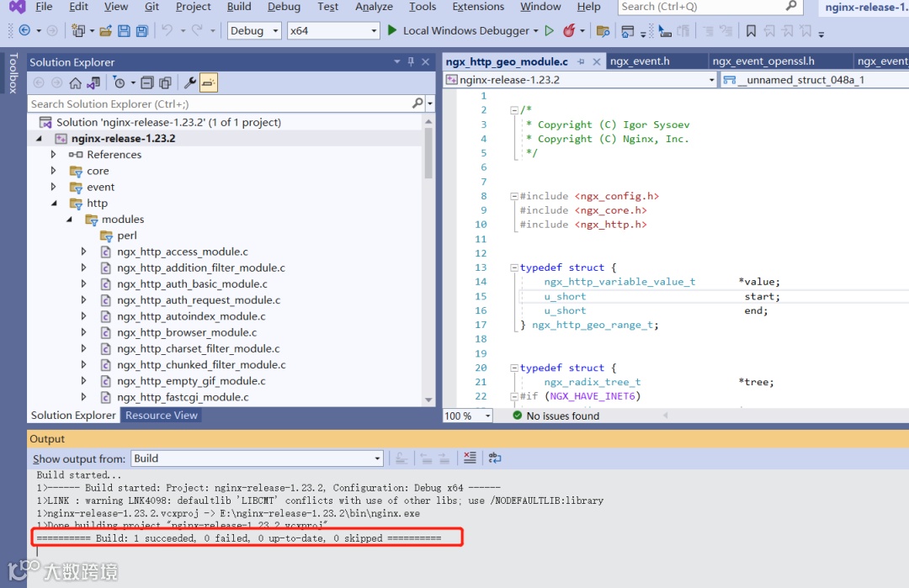
Task: Click the Redo arrow icon
Action: (x=197, y=30)
